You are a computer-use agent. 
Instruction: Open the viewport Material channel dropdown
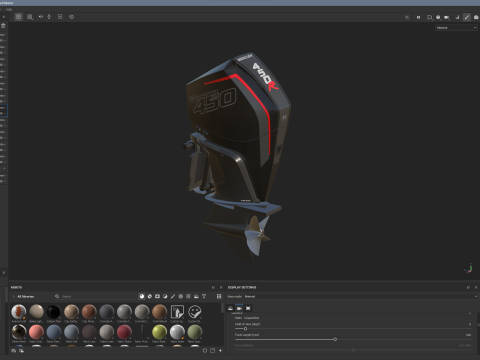point(456,28)
